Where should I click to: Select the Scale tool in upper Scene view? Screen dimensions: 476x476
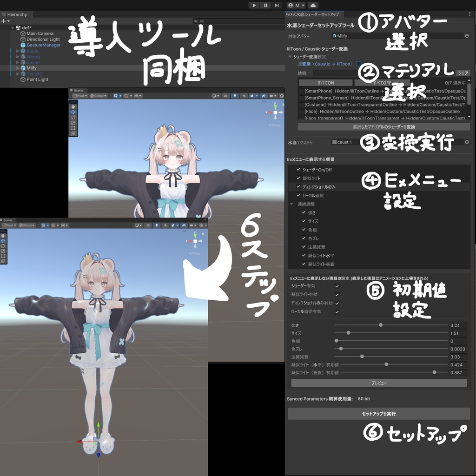pos(73,123)
